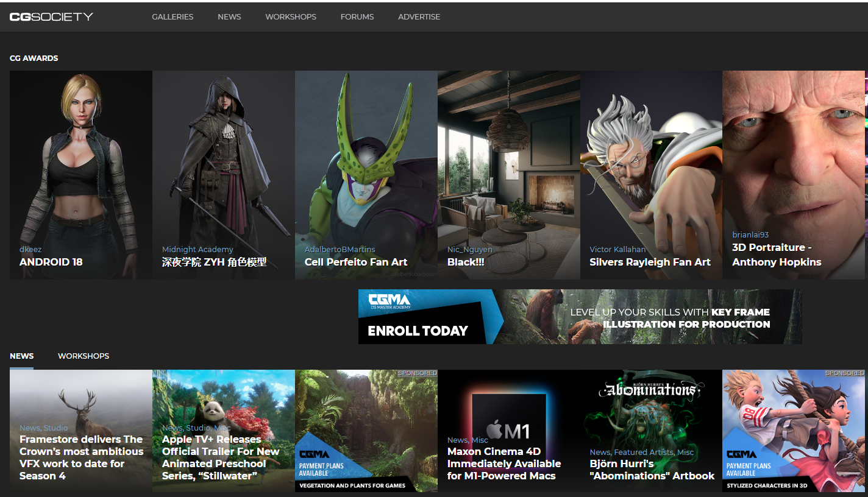Open the Forums page

click(x=357, y=16)
